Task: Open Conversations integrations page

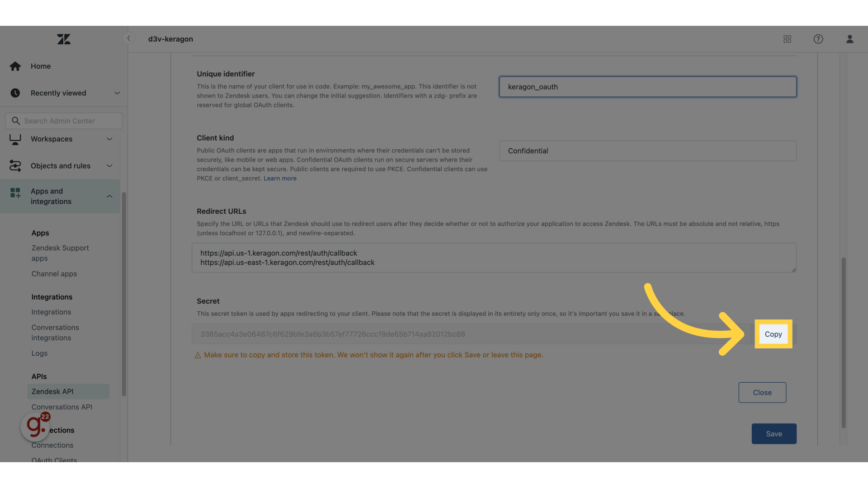Action: (x=55, y=333)
